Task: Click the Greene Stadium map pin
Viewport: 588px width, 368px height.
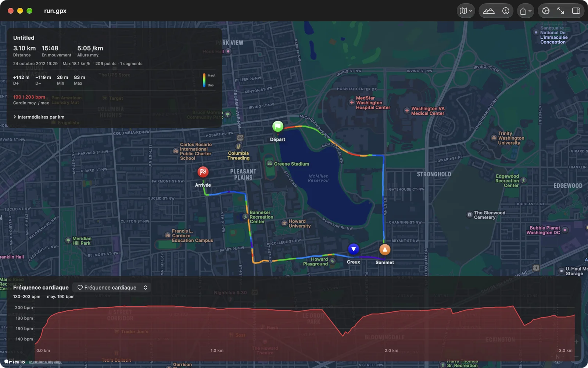Action: (x=270, y=163)
